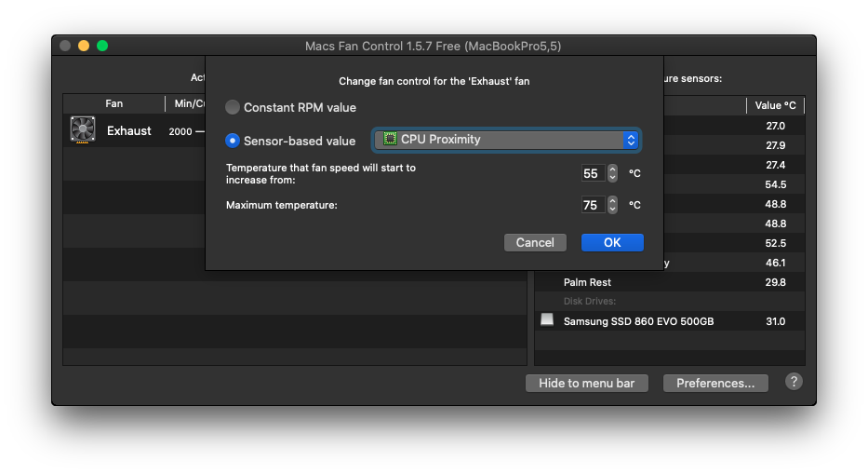Select the Constant RPM value option
This screenshot has width=868, height=474.
(x=233, y=108)
